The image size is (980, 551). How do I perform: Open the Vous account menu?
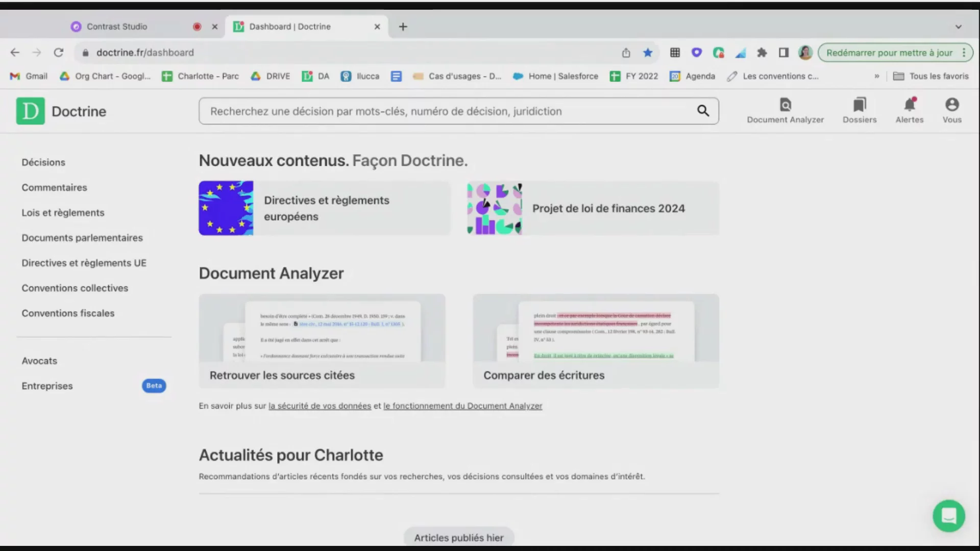[952, 111]
